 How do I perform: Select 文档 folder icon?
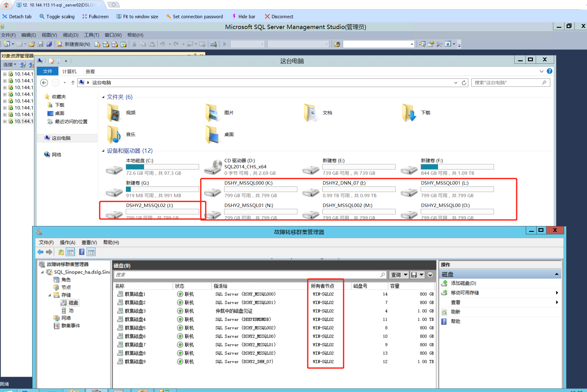click(310, 113)
